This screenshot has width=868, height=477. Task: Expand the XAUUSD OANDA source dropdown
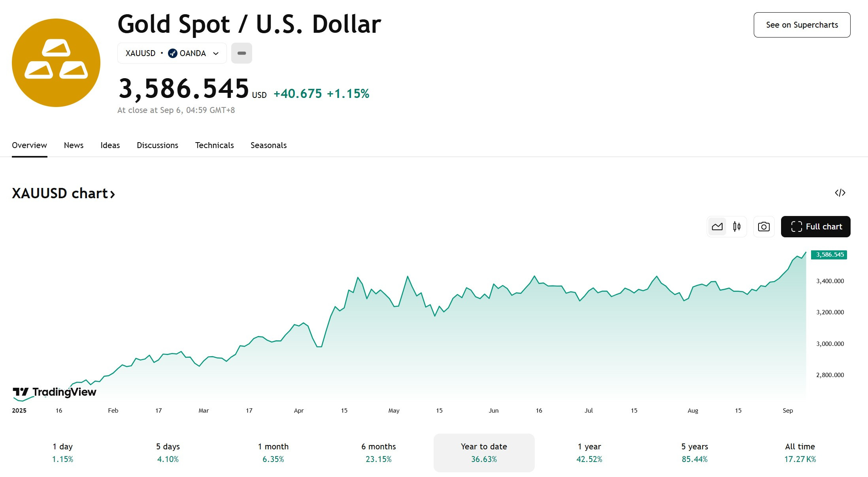tap(172, 53)
